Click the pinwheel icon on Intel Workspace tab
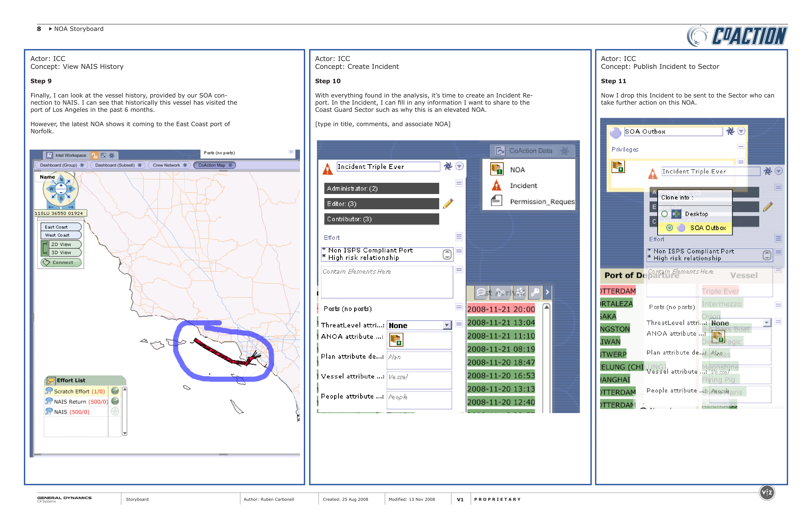This screenshot has width=812, height=525. (112, 155)
